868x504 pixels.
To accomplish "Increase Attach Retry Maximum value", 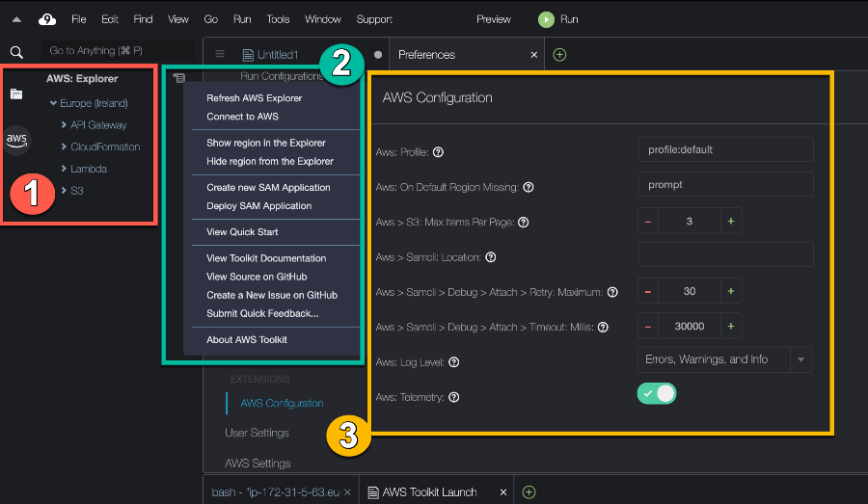I will (731, 291).
